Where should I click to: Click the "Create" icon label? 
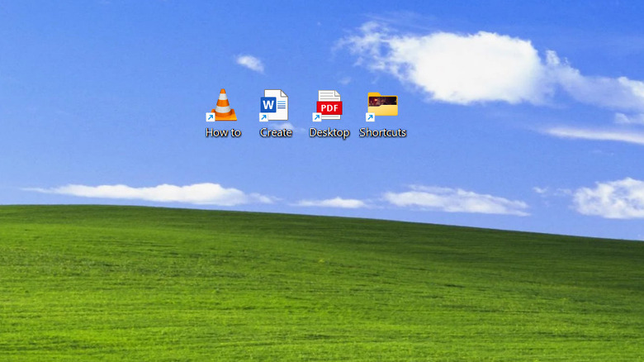tap(276, 132)
